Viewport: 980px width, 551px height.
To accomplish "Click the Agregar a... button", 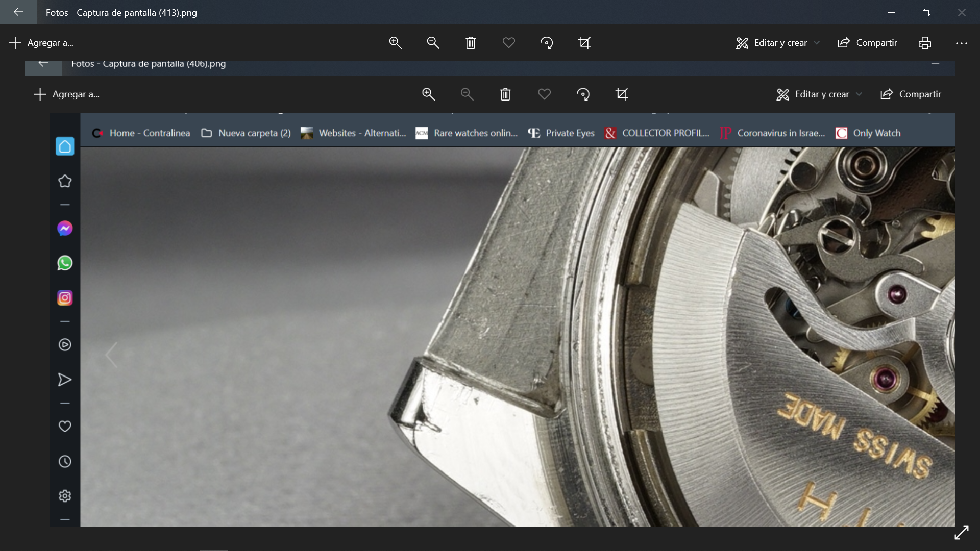I will pos(42,43).
